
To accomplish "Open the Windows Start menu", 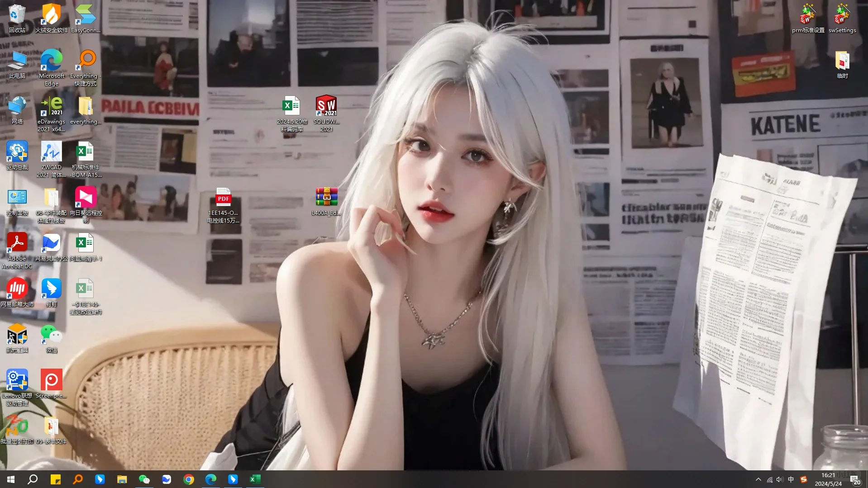I will (x=11, y=479).
